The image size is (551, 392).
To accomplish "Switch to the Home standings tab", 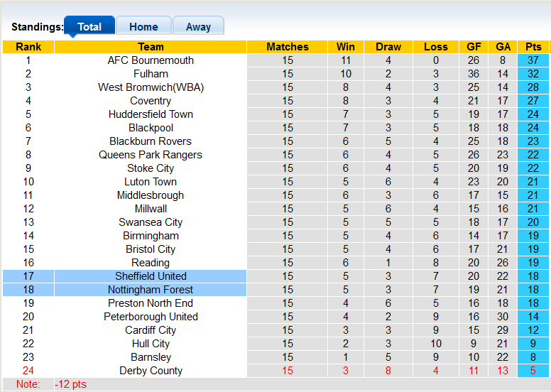I will [x=143, y=27].
